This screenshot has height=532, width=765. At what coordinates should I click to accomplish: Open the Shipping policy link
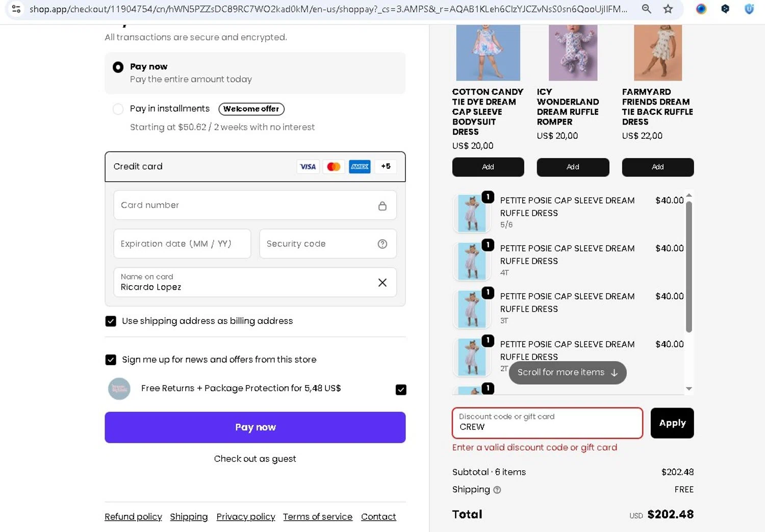coord(189,517)
